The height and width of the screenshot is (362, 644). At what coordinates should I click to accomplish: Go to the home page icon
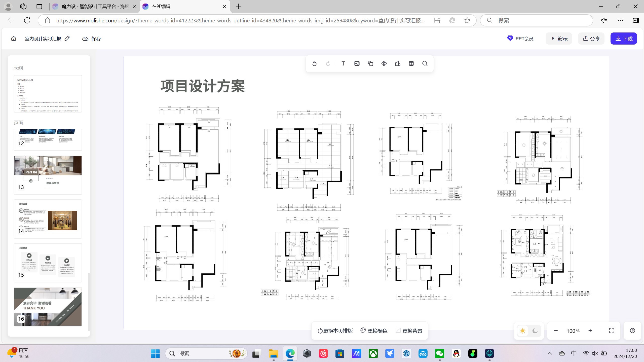[x=14, y=39]
